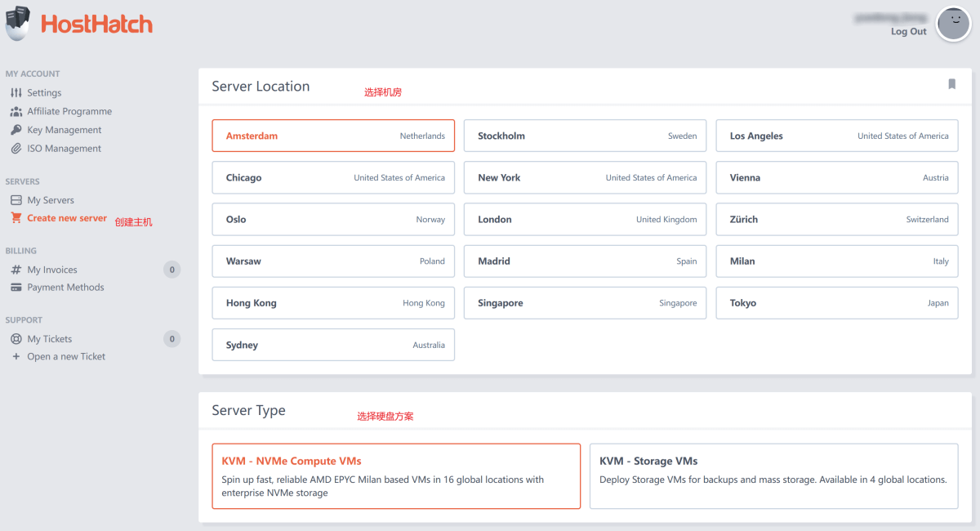Click the My Invoices hash icon
Screen dimensions: 980x531
[16, 270]
